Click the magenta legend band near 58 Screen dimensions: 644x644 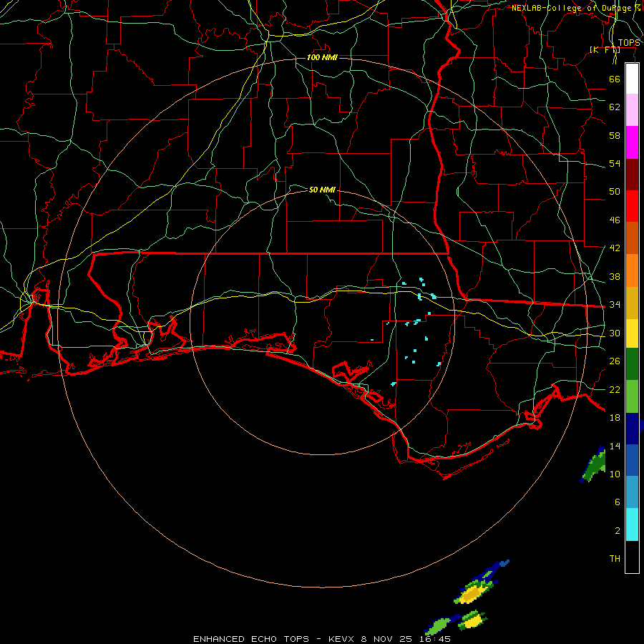coord(632,142)
